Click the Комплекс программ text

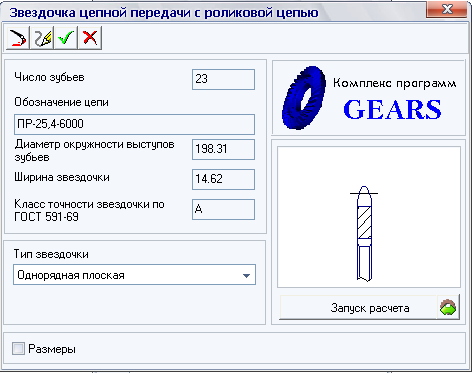(x=394, y=83)
